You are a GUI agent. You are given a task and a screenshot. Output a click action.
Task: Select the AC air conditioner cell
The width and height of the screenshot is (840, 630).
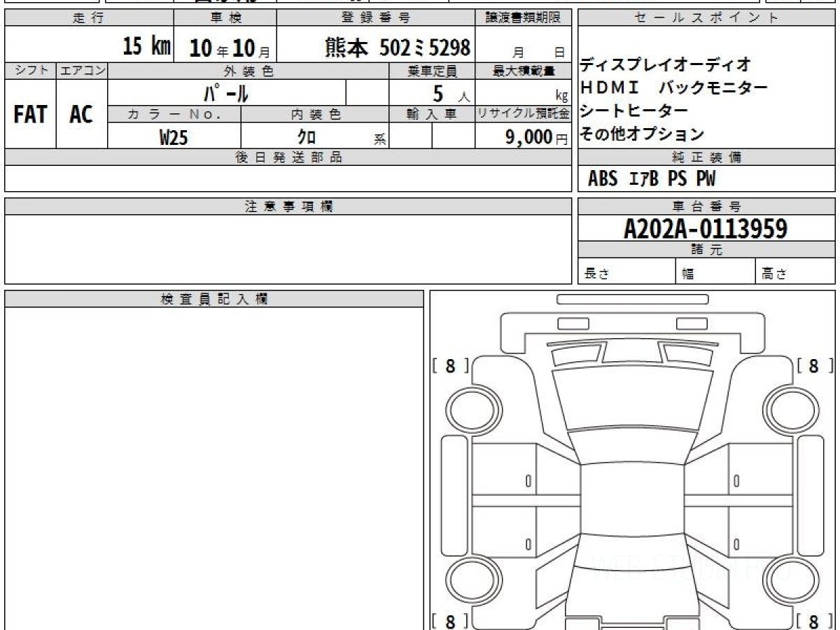tap(81, 115)
